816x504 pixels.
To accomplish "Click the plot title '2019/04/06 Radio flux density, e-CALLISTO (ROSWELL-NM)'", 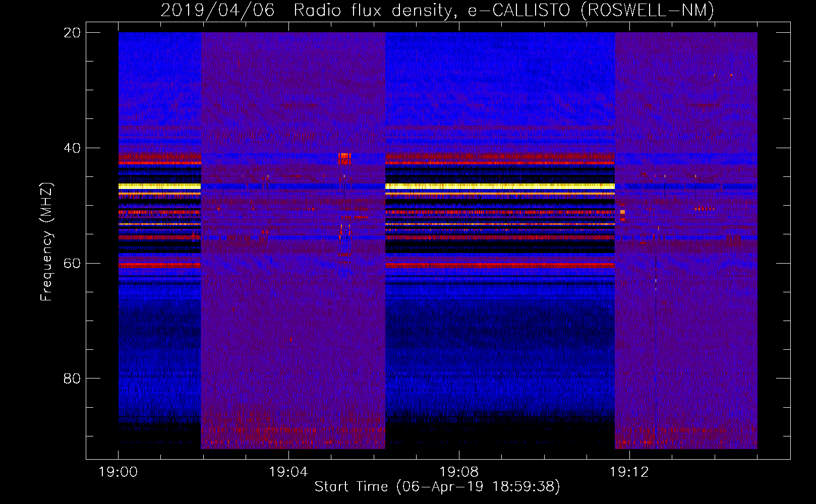I will click(437, 10).
